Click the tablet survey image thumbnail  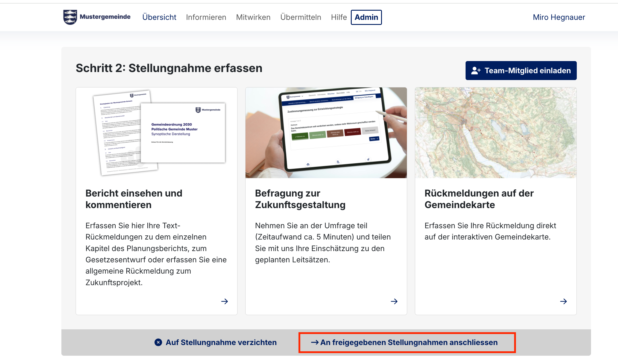point(326,133)
